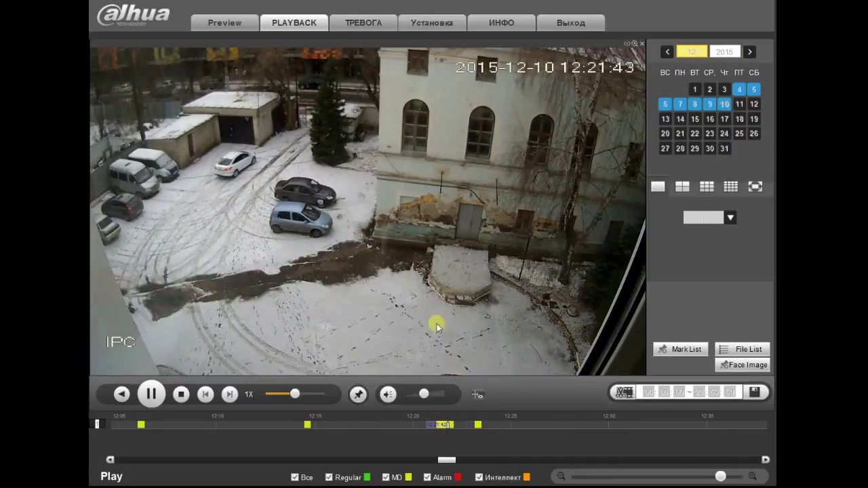
Task: Click the smart search plus-eye icon
Action: coord(477,394)
